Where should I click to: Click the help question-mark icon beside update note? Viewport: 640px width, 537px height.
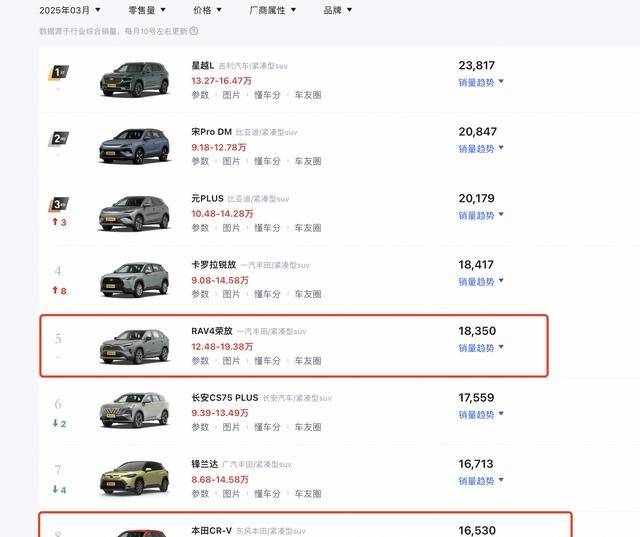pos(194,31)
